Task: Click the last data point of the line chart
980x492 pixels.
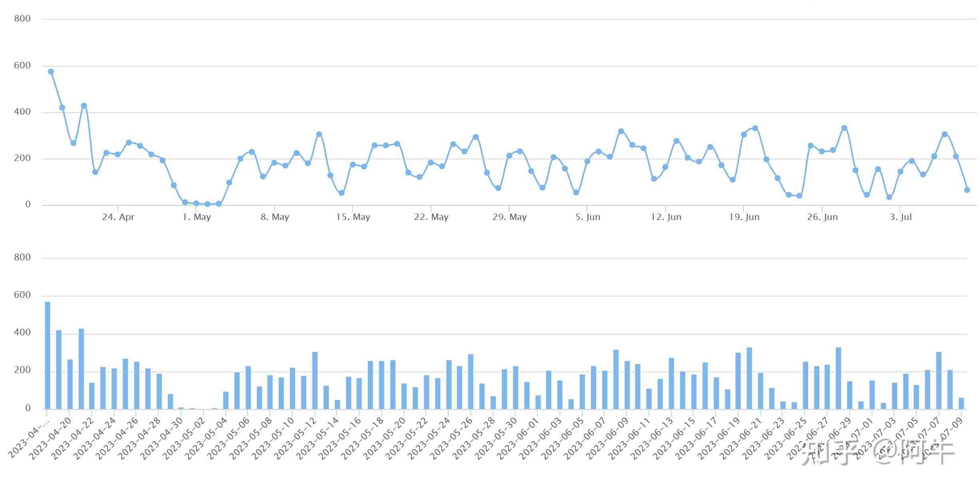Action: coord(967,190)
